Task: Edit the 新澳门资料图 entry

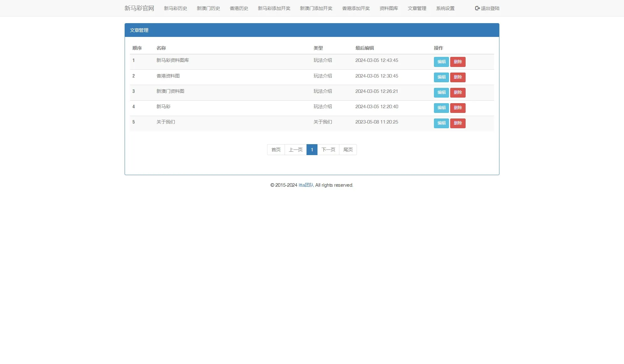Action: coord(441,92)
